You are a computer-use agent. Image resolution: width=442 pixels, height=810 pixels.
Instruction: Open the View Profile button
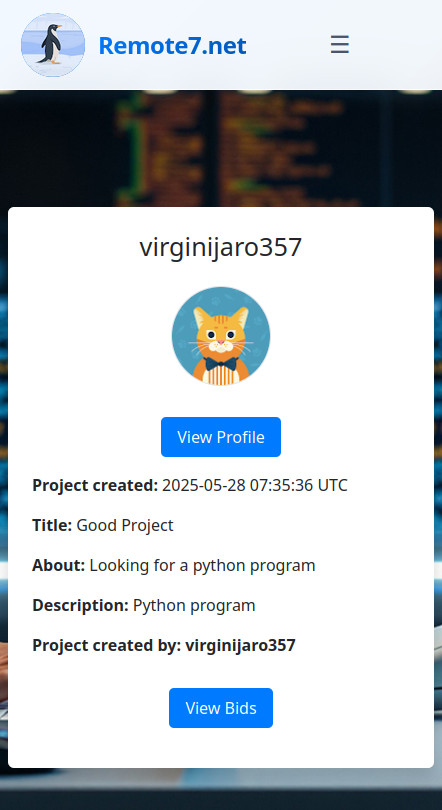[x=221, y=437]
